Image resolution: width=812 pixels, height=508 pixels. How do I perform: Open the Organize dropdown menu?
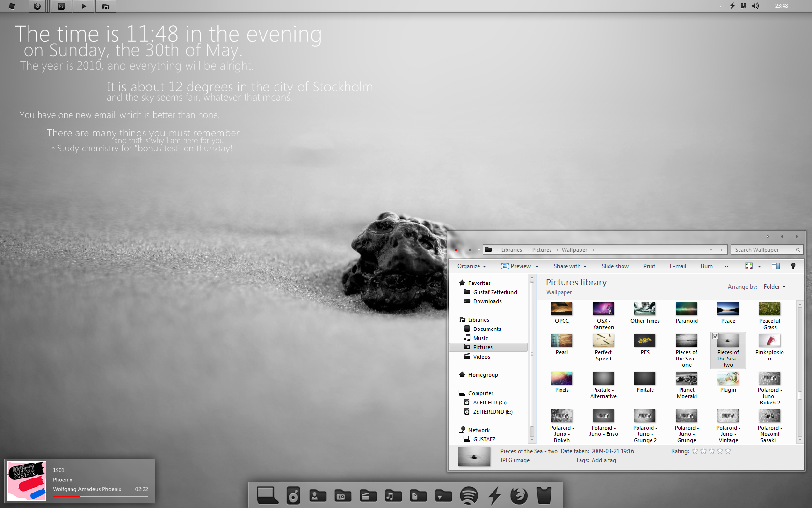coord(472,266)
